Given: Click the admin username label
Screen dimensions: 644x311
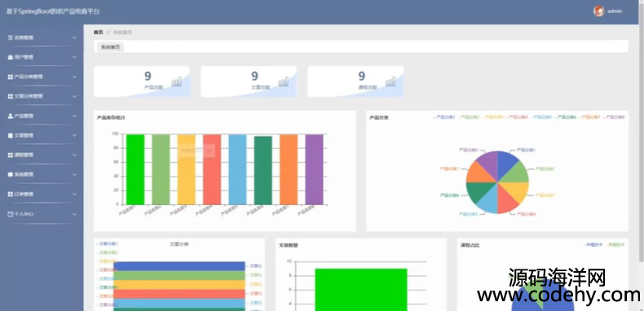Looking at the screenshot, I should (615, 11).
